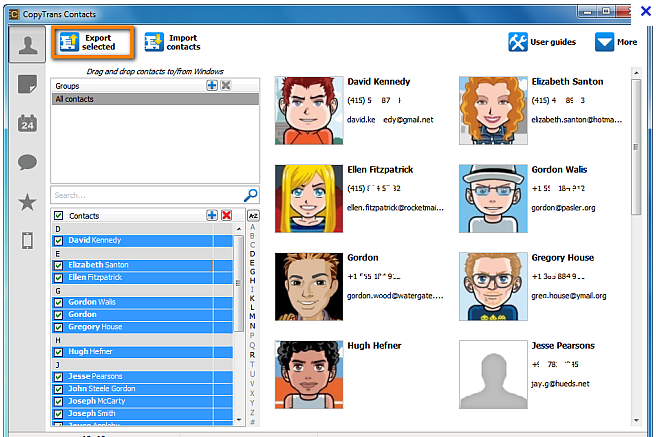Expand the More menu
The height and width of the screenshot is (437, 656).
coord(616,42)
